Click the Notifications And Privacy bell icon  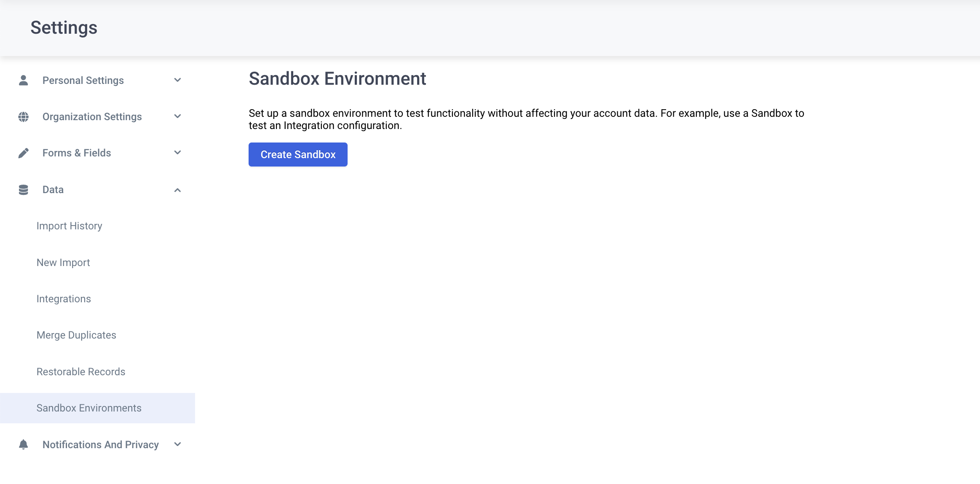tap(24, 444)
